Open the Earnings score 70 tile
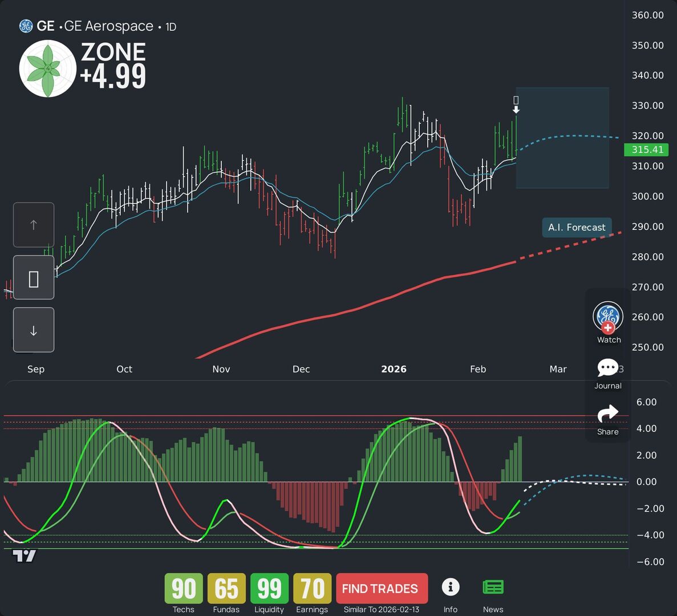 312,589
